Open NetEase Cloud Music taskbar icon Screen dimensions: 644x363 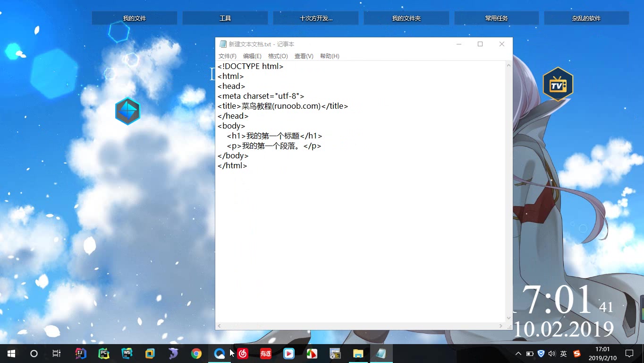(243, 354)
